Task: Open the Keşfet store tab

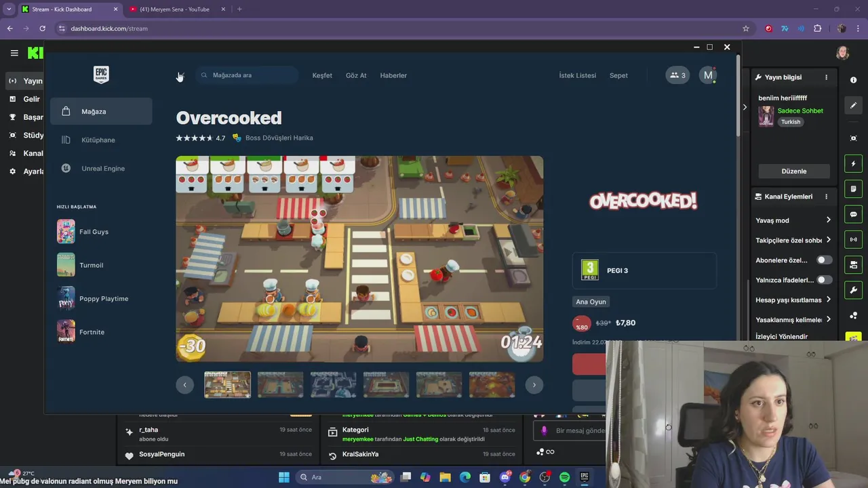Action: 322,75
